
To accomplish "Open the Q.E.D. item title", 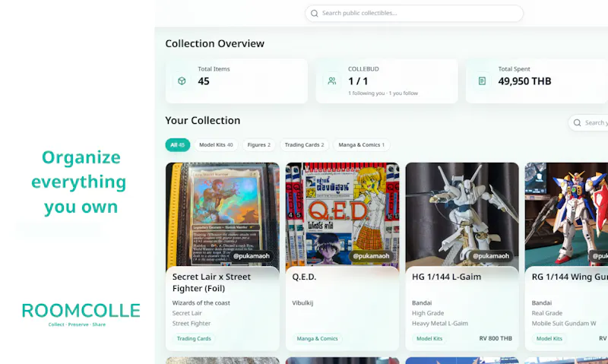I will [x=304, y=277].
